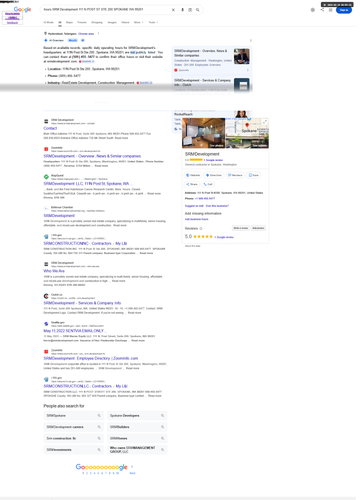Clear the search box text

coord(173,10)
